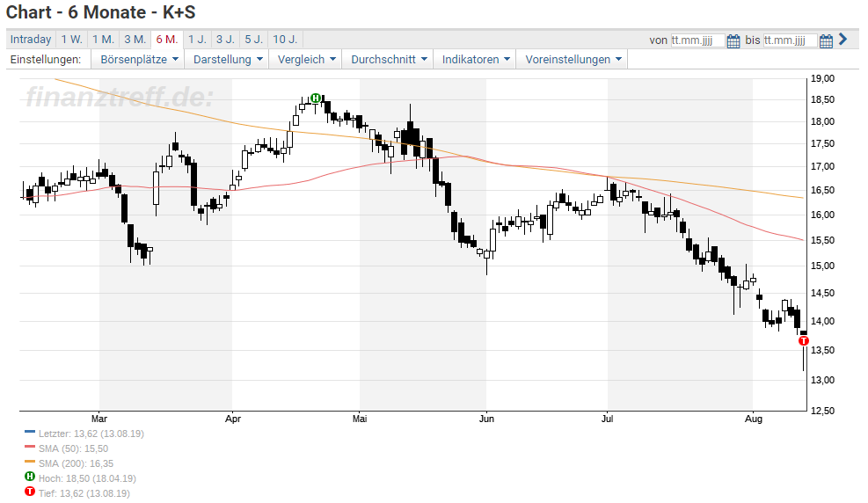Focus the 'bis' end date input field
868x503 pixels.
[790, 40]
